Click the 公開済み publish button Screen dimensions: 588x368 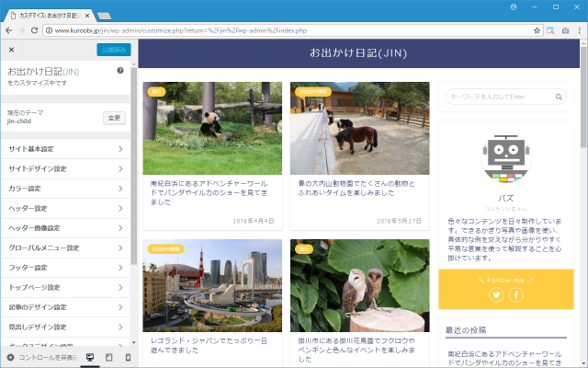(x=113, y=50)
